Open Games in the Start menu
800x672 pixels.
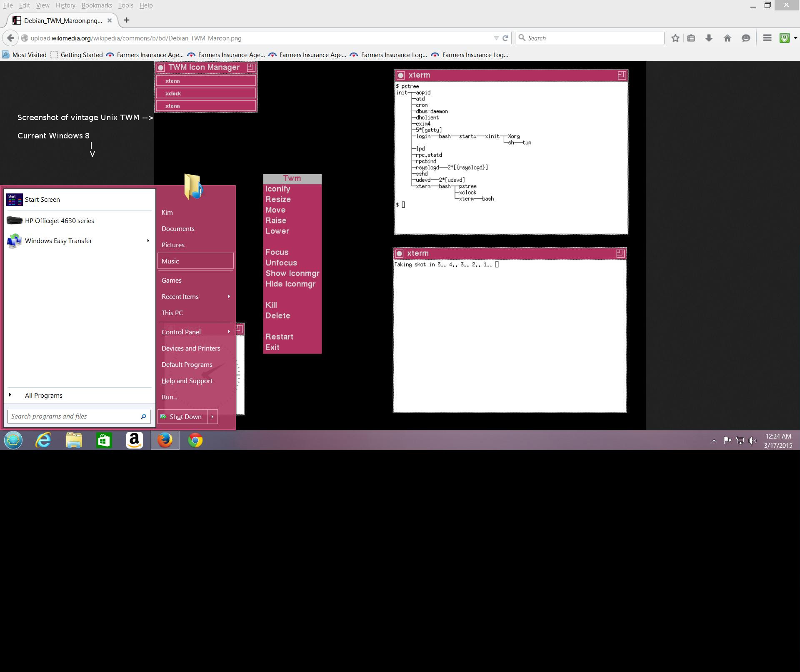coord(195,280)
